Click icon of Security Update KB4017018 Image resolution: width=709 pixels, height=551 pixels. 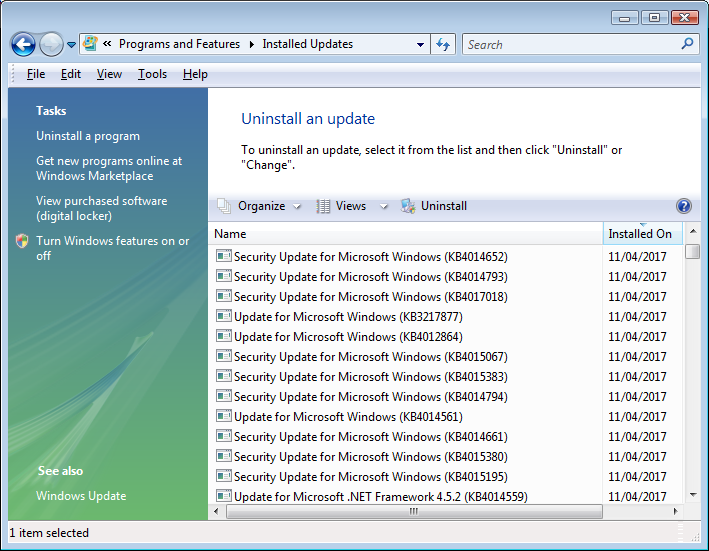pos(224,296)
